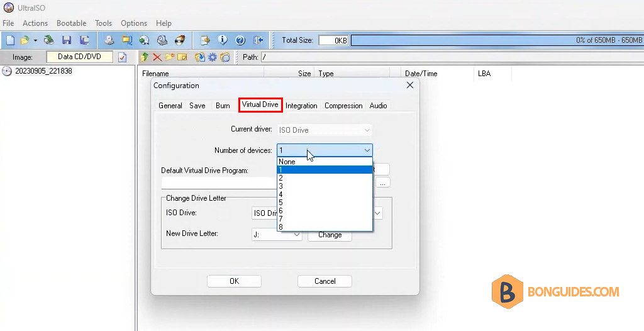
Task: Click the Change drive letter button
Action: click(330, 235)
